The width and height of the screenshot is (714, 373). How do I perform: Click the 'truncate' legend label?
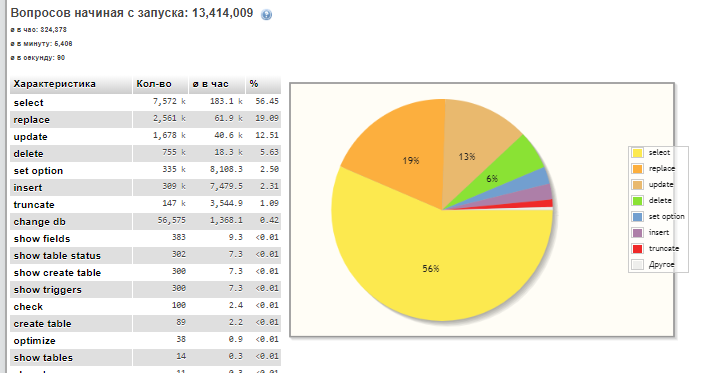click(x=664, y=249)
